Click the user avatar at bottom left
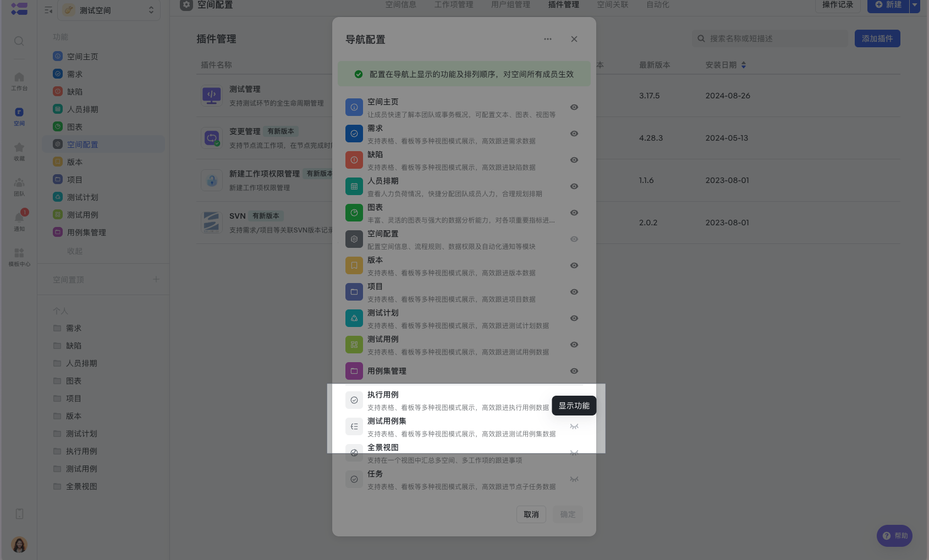929x560 pixels. 19,545
